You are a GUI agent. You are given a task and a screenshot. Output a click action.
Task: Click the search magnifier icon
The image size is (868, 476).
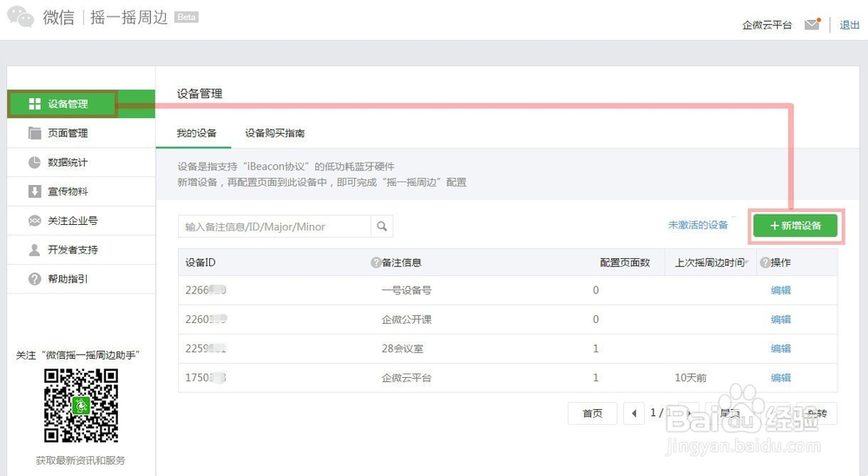pyautogui.click(x=382, y=227)
